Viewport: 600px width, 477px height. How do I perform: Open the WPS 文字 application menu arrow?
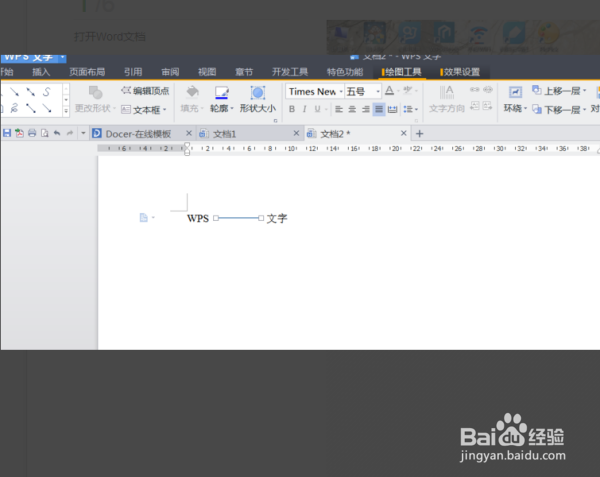62,57
